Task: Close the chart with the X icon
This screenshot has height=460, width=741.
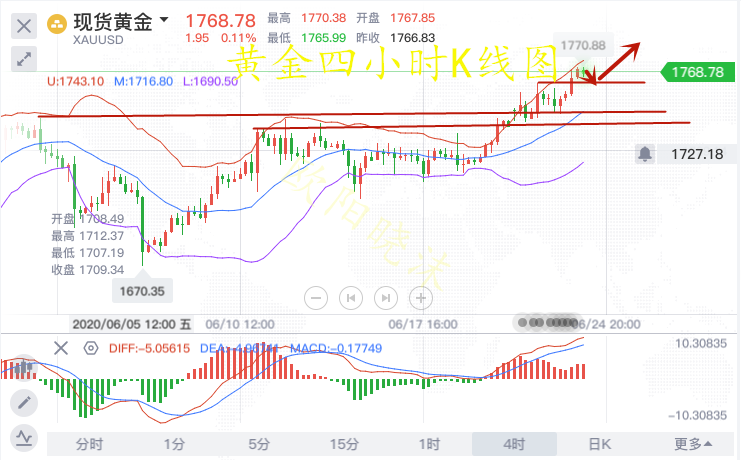Action: [24, 26]
